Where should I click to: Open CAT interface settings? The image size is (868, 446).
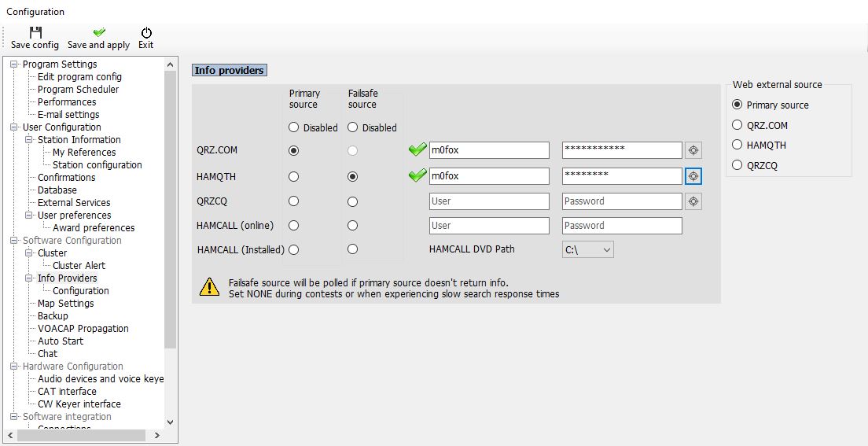click(67, 392)
